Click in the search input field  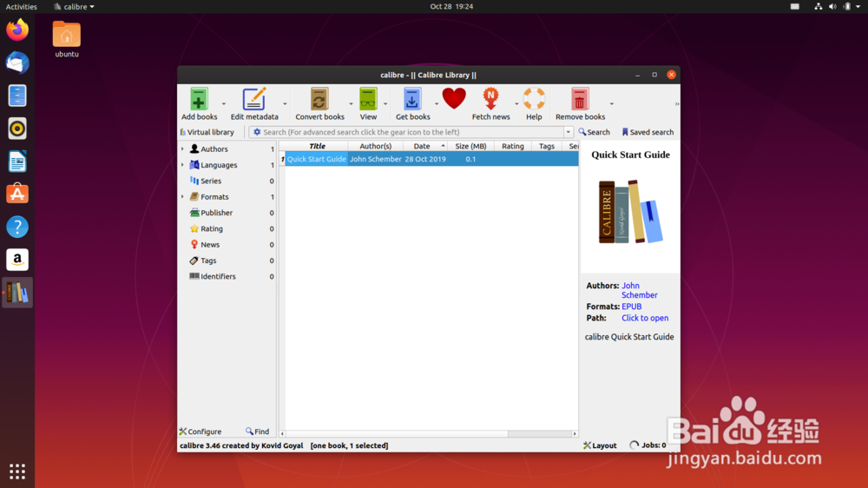coord(412,132)
